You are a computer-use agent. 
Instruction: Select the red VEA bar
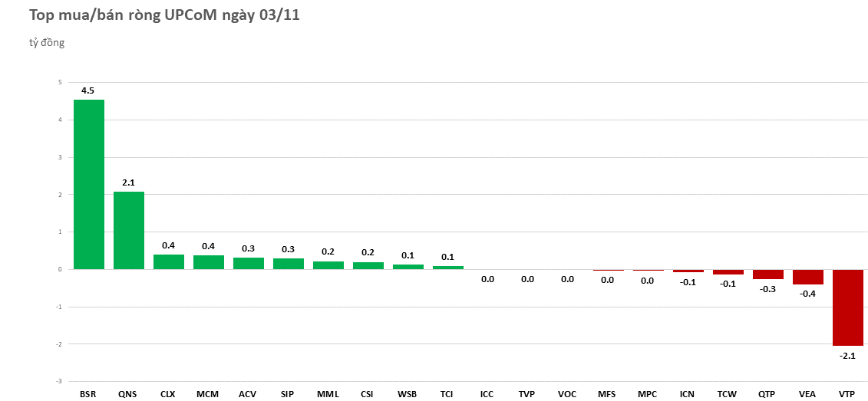point(807,277)
